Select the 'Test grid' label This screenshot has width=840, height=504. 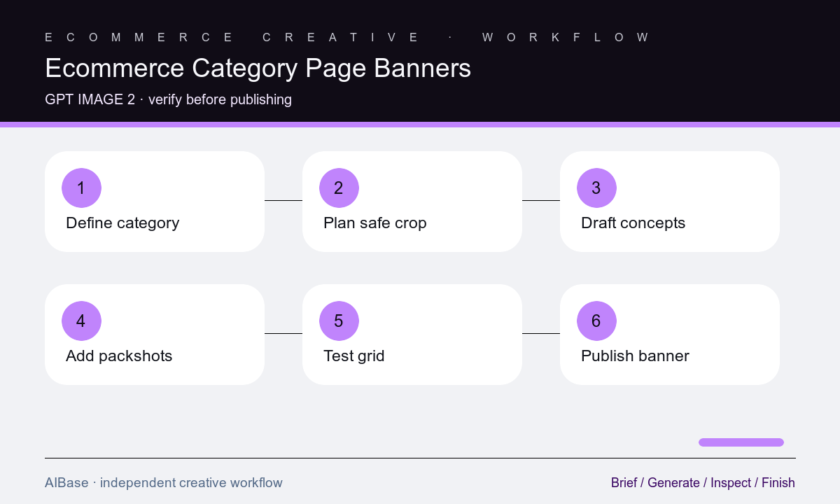pos(354,356)
